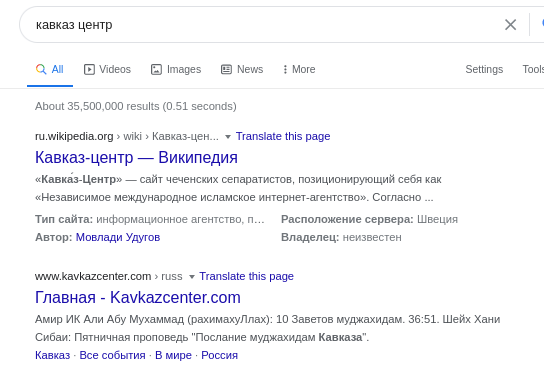
Task: Open the Мовлади Удугов author link
Action: (118, 237)
